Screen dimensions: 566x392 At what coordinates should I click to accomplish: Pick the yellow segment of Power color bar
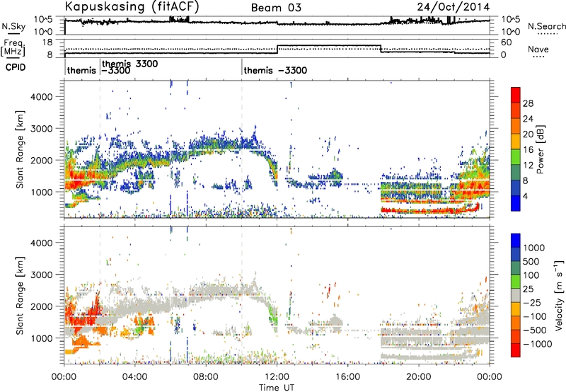pos(516,142)
